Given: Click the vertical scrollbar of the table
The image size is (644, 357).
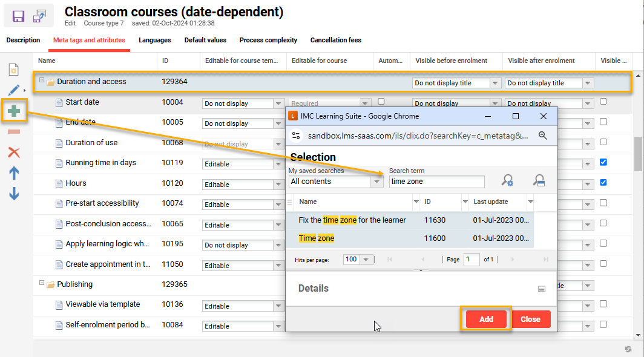Looking at the screenshot, I should (x=638, y=153).
